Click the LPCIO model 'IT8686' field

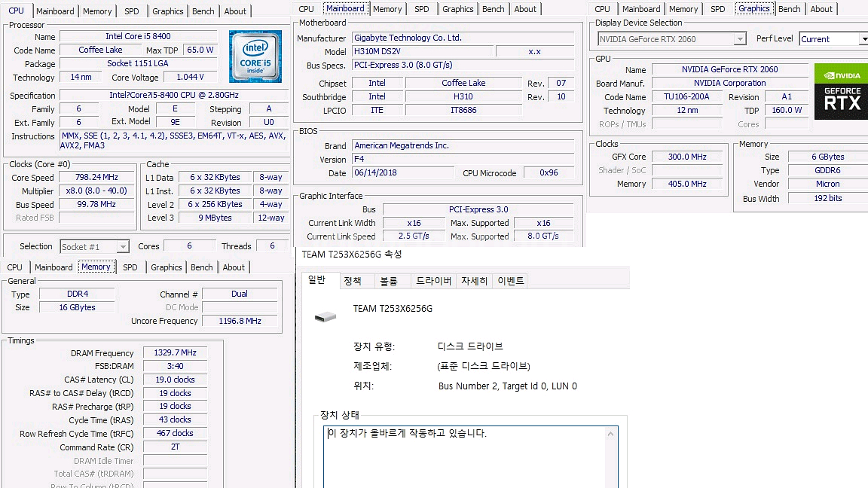(463, 110)
